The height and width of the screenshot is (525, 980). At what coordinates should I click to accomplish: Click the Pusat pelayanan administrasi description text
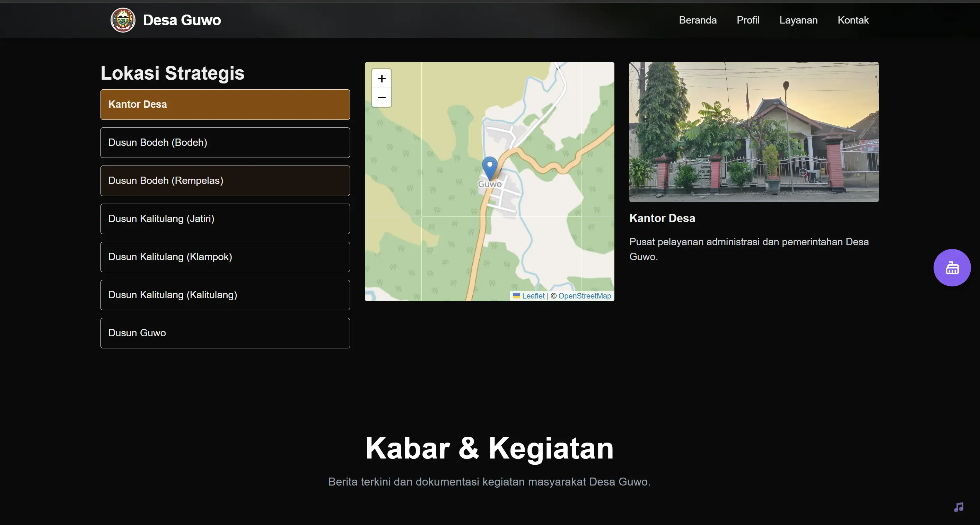(749, 249)
